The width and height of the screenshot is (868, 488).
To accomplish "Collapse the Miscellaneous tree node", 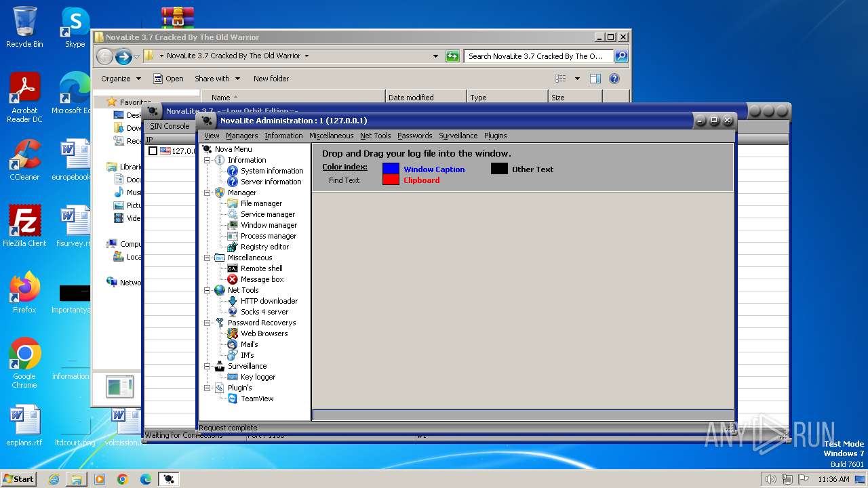I will 208,258.
